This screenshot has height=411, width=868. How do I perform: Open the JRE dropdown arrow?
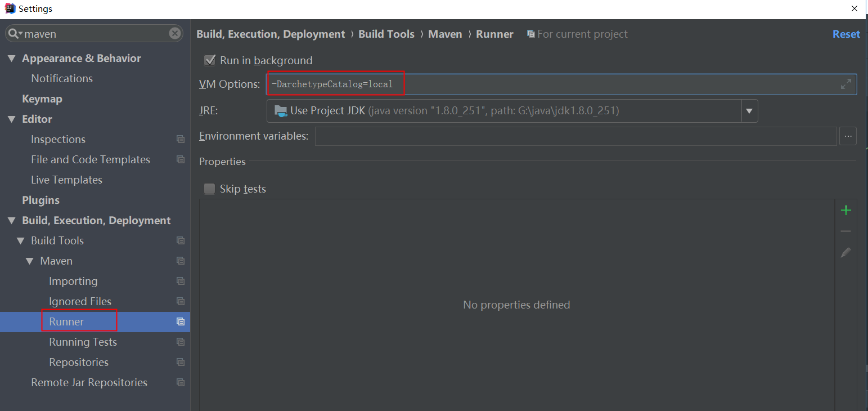click(749, 111)
